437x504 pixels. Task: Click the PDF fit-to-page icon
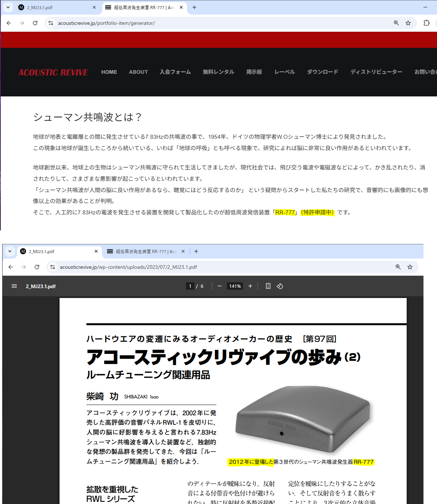coord(268,286)
